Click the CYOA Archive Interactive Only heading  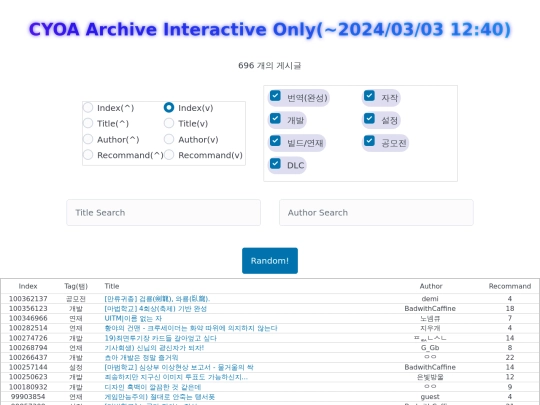[x=270, y=29]
